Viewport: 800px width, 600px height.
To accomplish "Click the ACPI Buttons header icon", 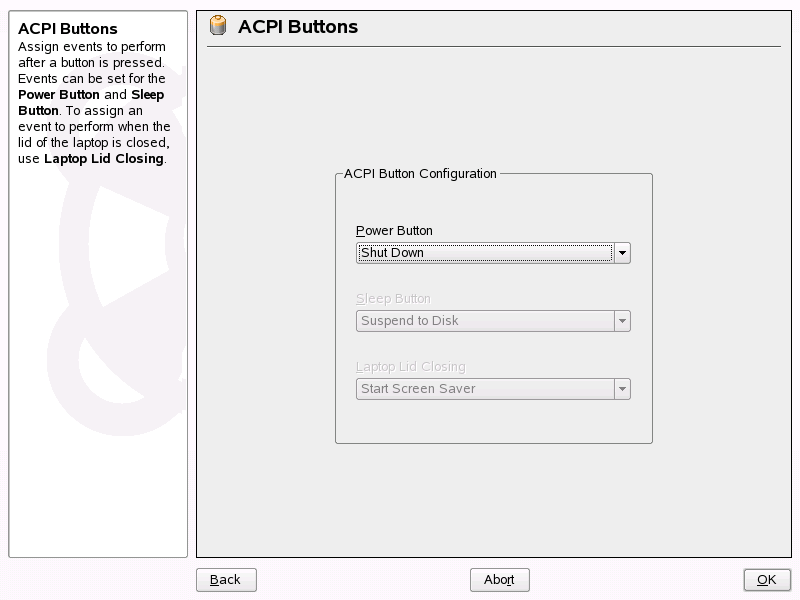I will [217, 26].
